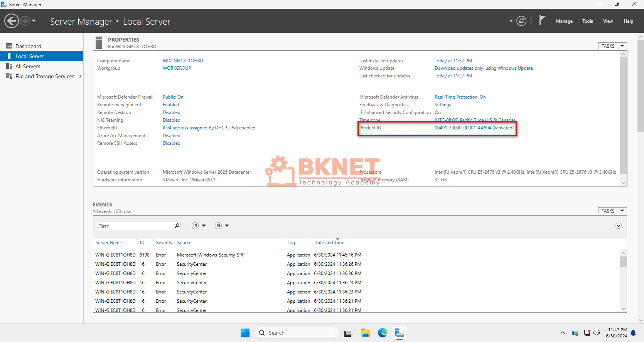Open the Events TASKS dropdown
Screen dimensions: 644x342
click(x=612, y=211)
